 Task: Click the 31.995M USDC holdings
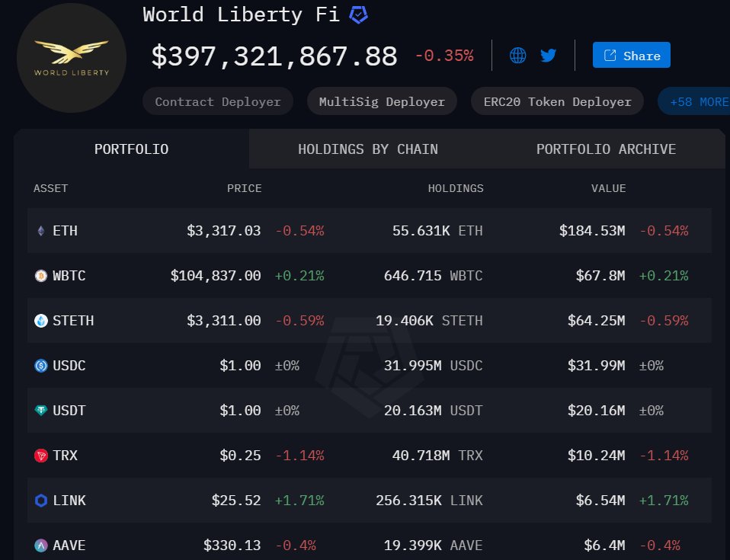click(433, 366)
